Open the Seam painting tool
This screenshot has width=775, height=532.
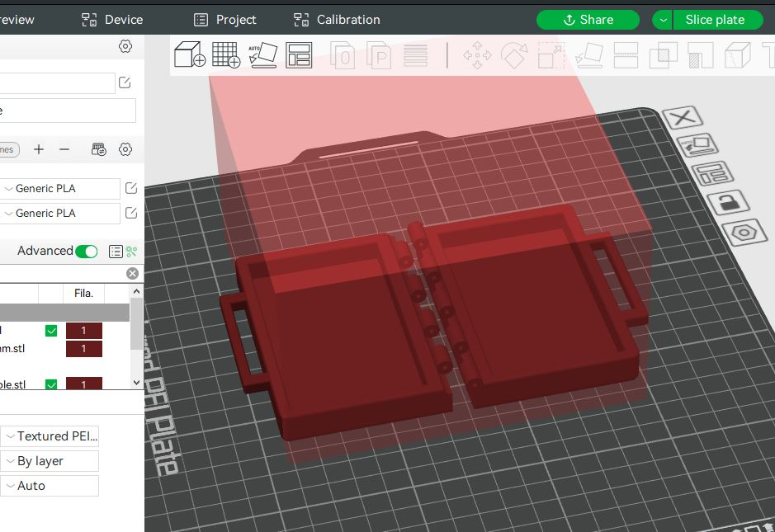[737, 55]
